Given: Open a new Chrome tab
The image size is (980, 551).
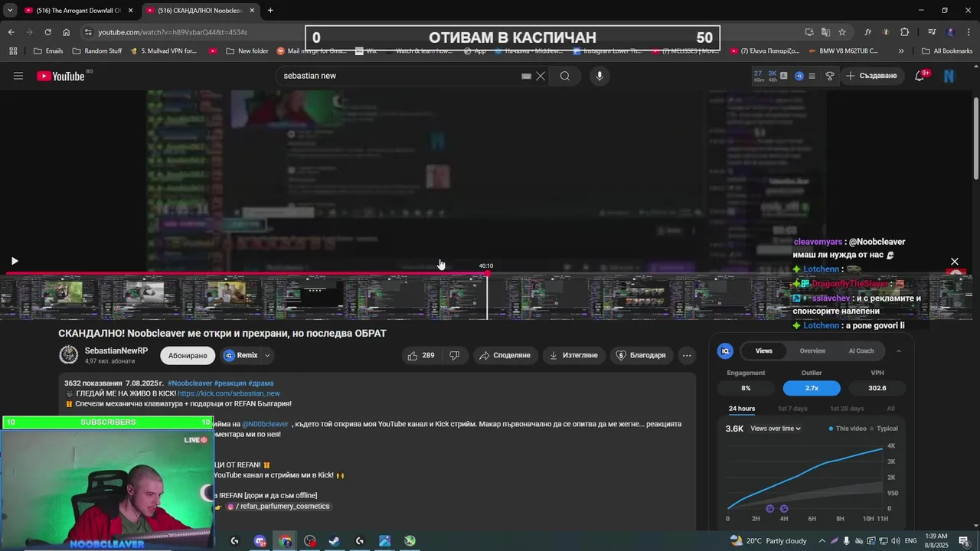Looking at the screenshot, I should 270,11.
